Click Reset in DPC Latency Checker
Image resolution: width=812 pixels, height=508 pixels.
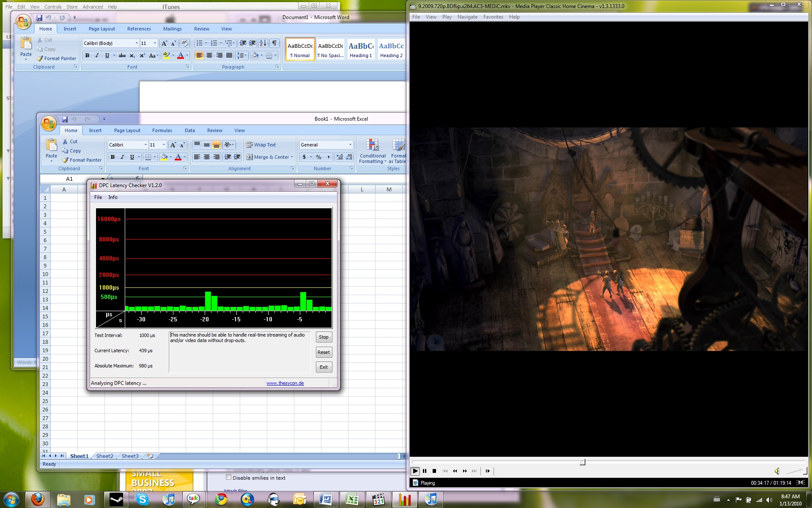[324, 352]
